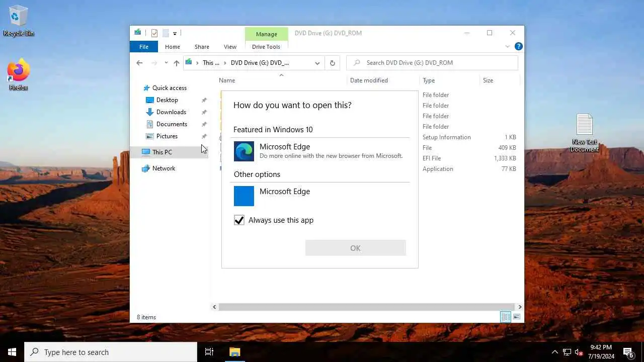This screenshot has width=644, height=362.
Task: Click the Application type cell
Action: pyautogui.click(x=438, y=169)
